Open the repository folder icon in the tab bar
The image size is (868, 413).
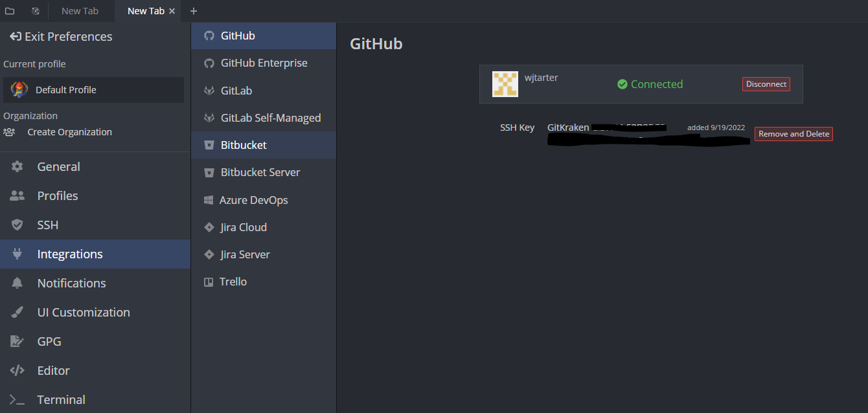pyautogui.click(x=10, y=11)
